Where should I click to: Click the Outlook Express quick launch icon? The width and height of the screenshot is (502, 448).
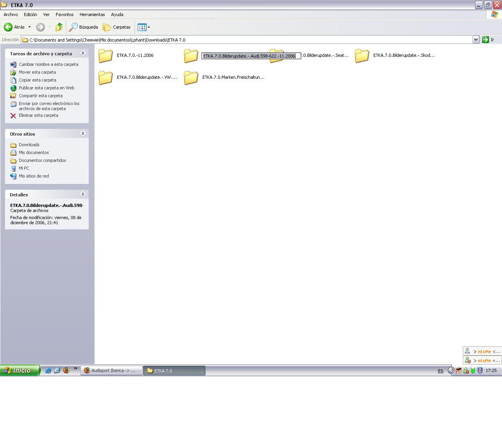tap(57, 370)
